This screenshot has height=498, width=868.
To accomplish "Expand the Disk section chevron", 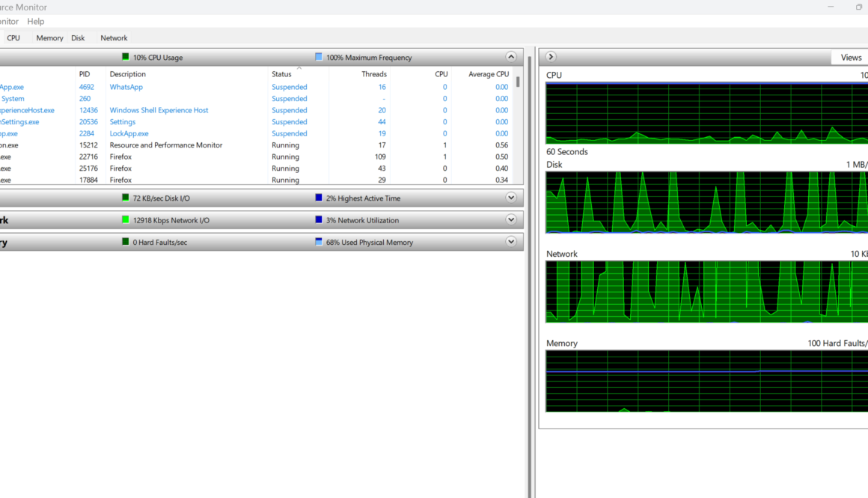I will point(511,198).
